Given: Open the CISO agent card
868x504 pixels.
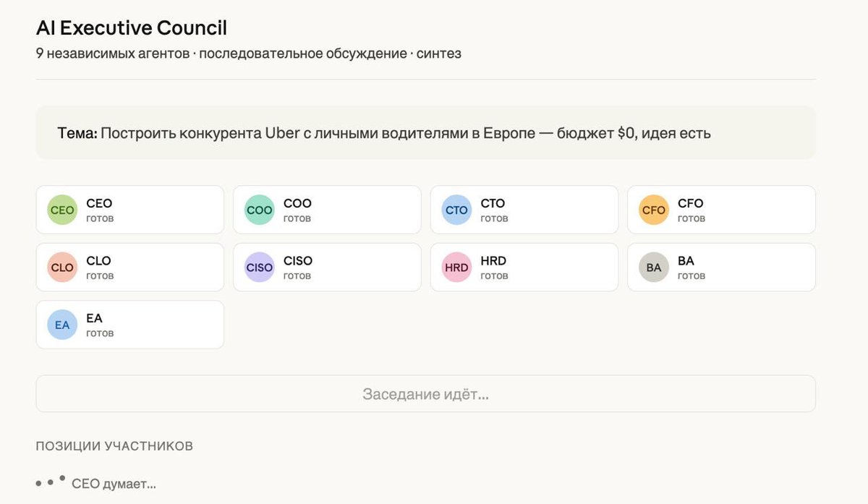Looking at the screenshot, I should [327, 267].
